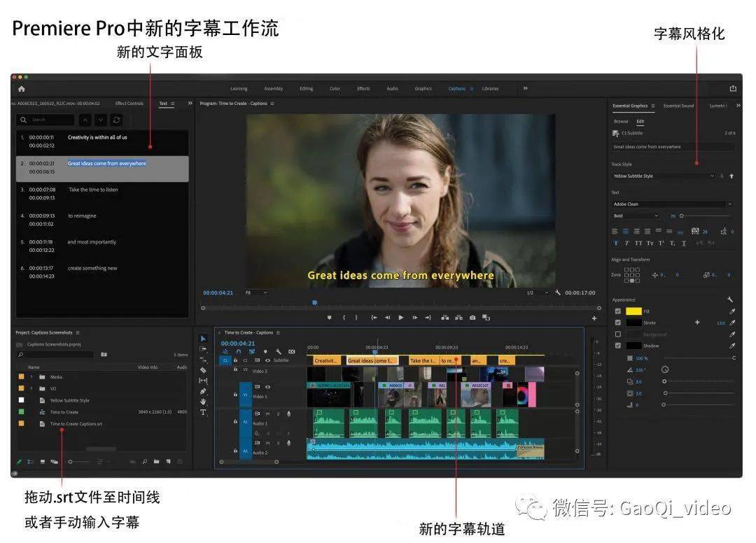Click the wrench settings icon in the Program monitor

click(x=557, y=292)
